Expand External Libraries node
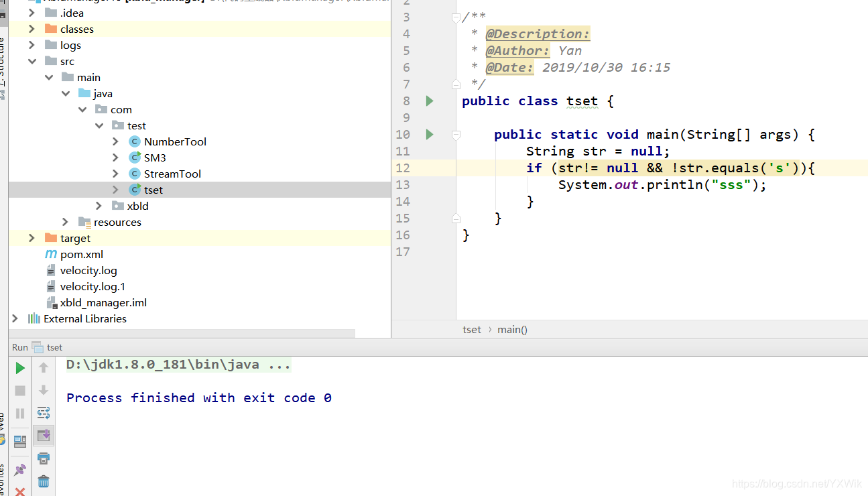The height and width of the screenshot is (496, 868). [x=15, y=318]
